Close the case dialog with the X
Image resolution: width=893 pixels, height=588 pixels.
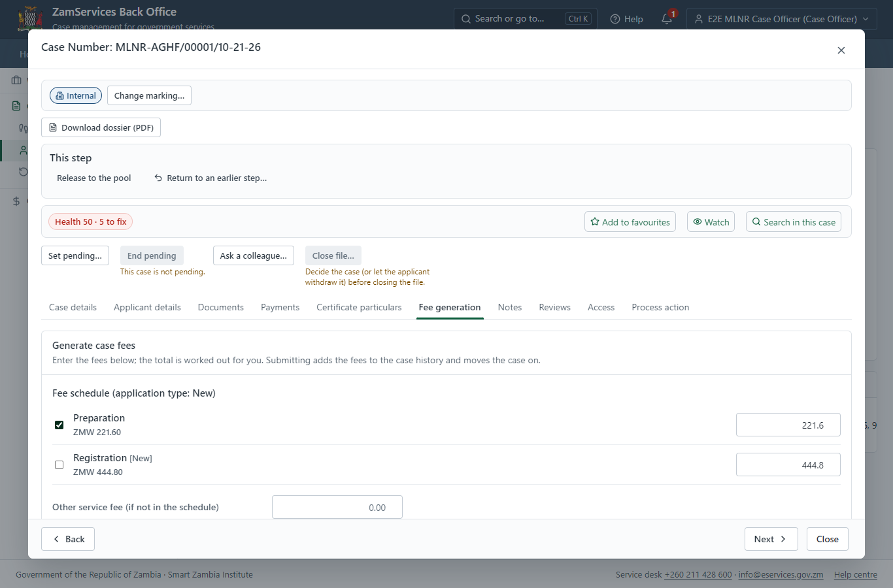pos(841,50)
